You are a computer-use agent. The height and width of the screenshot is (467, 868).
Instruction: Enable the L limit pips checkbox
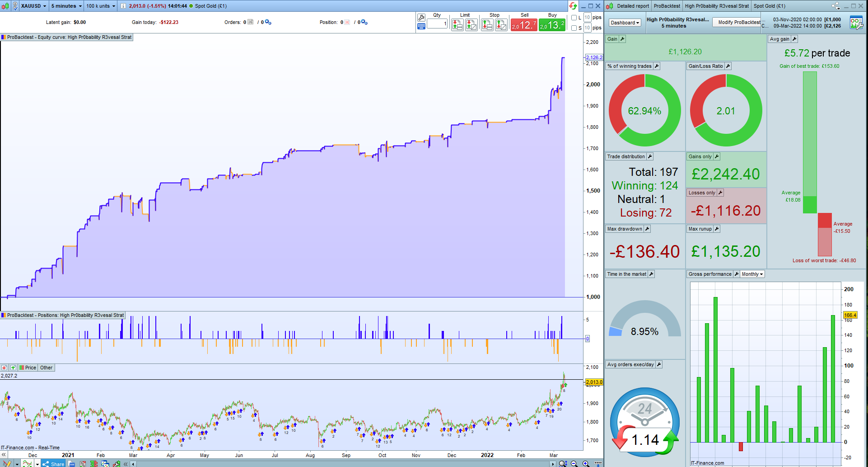(x=574, y=18)
